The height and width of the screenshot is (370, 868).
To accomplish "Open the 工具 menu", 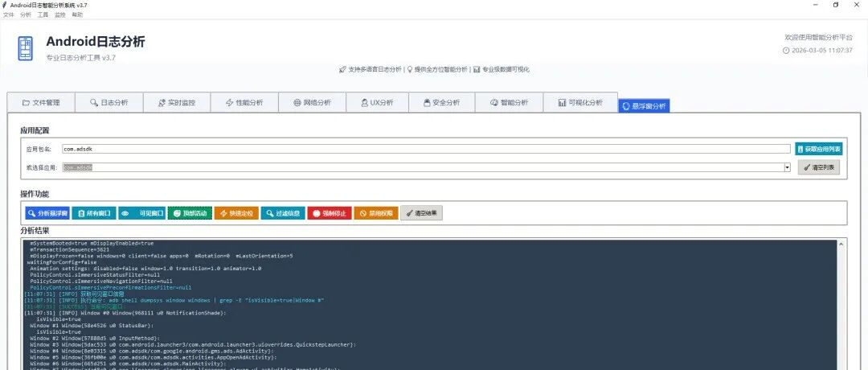I will tap(43, 15).
